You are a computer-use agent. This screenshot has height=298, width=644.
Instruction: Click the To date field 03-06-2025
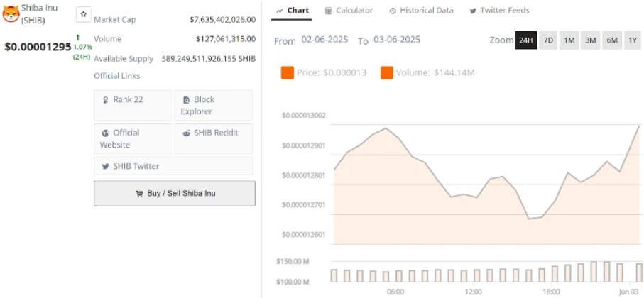[x=397, y=40]
